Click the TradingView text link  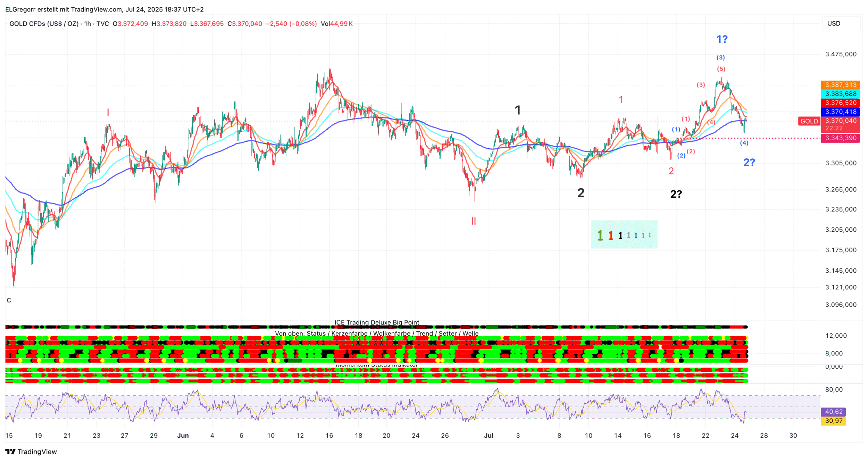(x=37, y=452)
